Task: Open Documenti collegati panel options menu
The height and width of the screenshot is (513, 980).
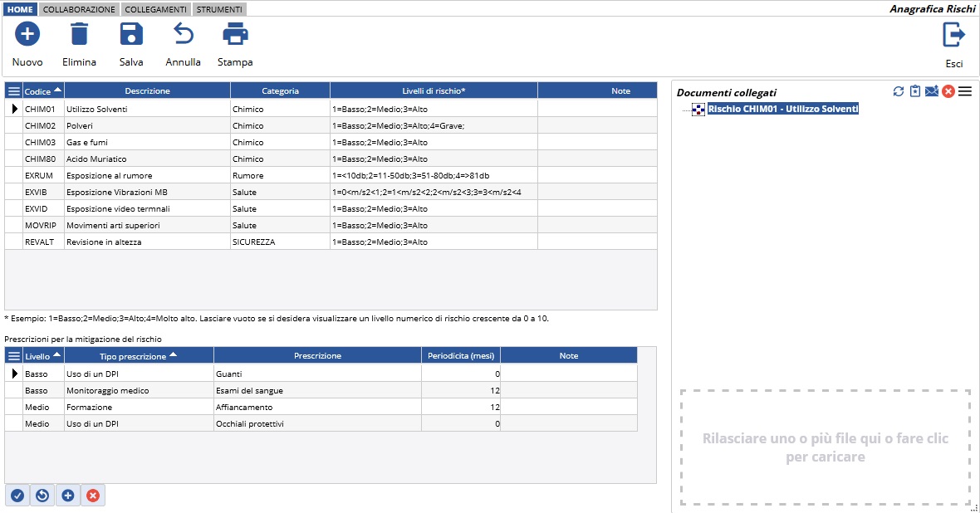Action: 964,91
